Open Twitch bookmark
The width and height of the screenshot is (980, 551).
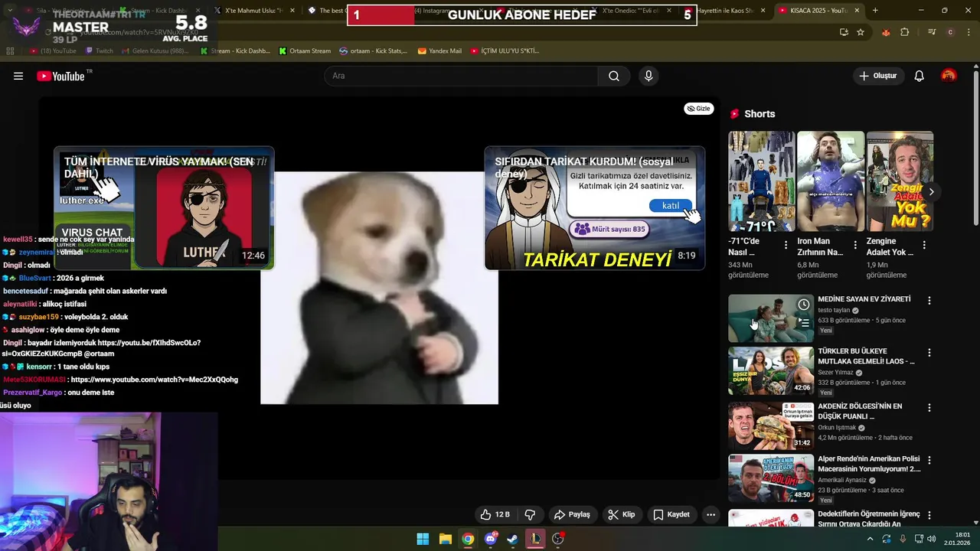(99, 51)
